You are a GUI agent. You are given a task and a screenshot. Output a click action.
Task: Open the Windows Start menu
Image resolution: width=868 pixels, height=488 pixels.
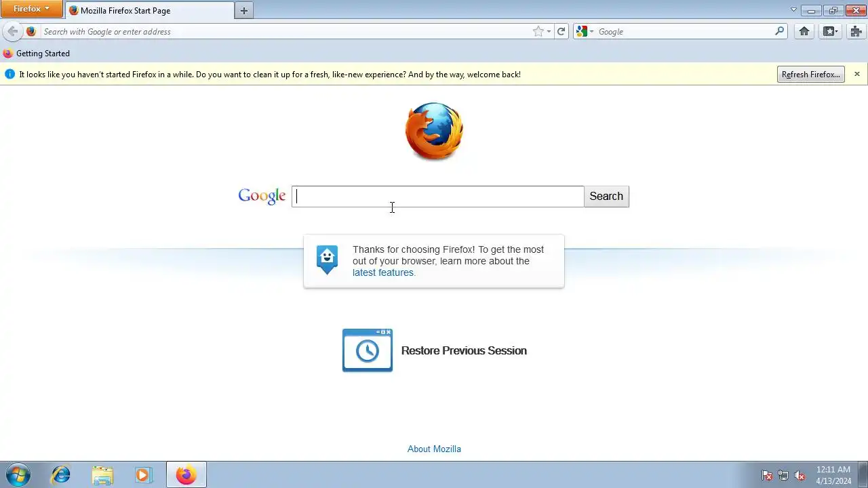[x=17, y=475]
